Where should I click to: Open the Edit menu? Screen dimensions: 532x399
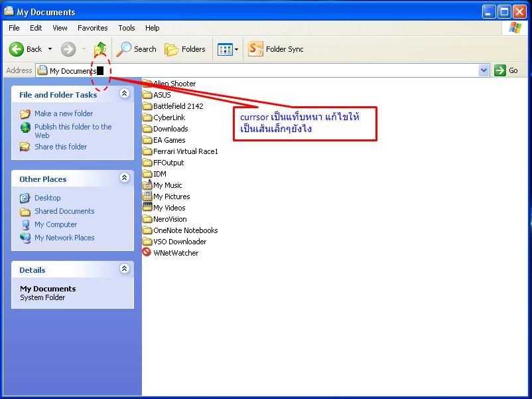pos(36,28)
